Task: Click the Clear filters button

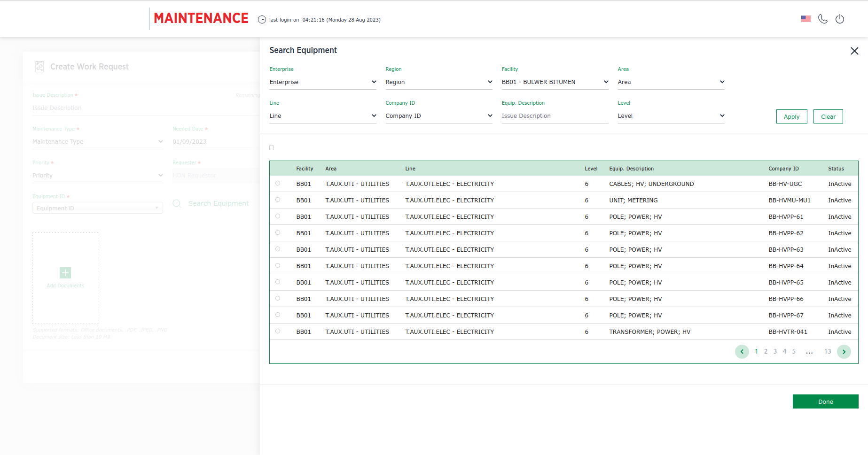Action: [828, 116]
